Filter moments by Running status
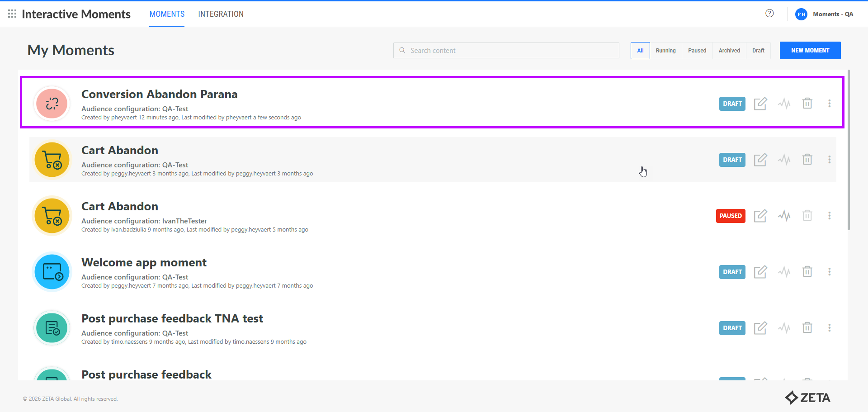868x412 pixels. click(x=665, y=51)
